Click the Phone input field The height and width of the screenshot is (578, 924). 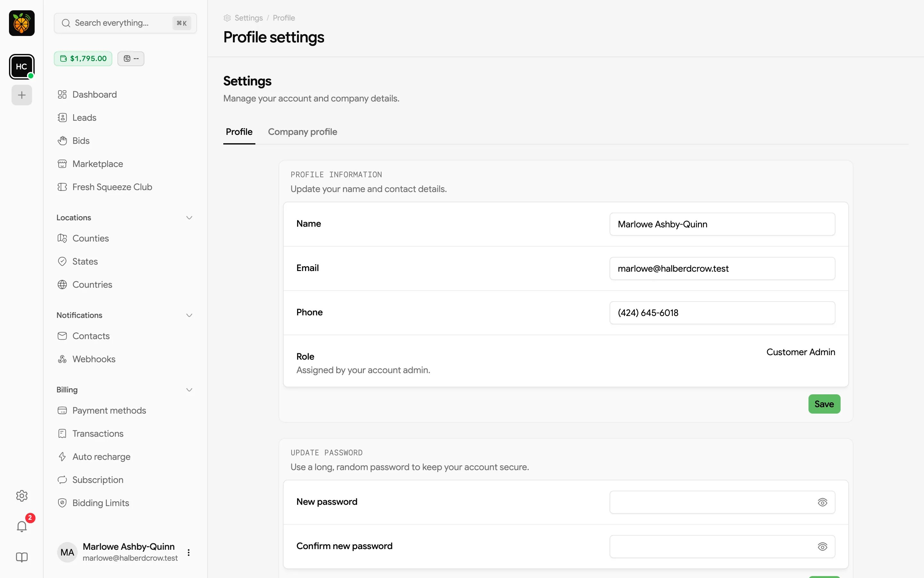click(x=722, y=313)
